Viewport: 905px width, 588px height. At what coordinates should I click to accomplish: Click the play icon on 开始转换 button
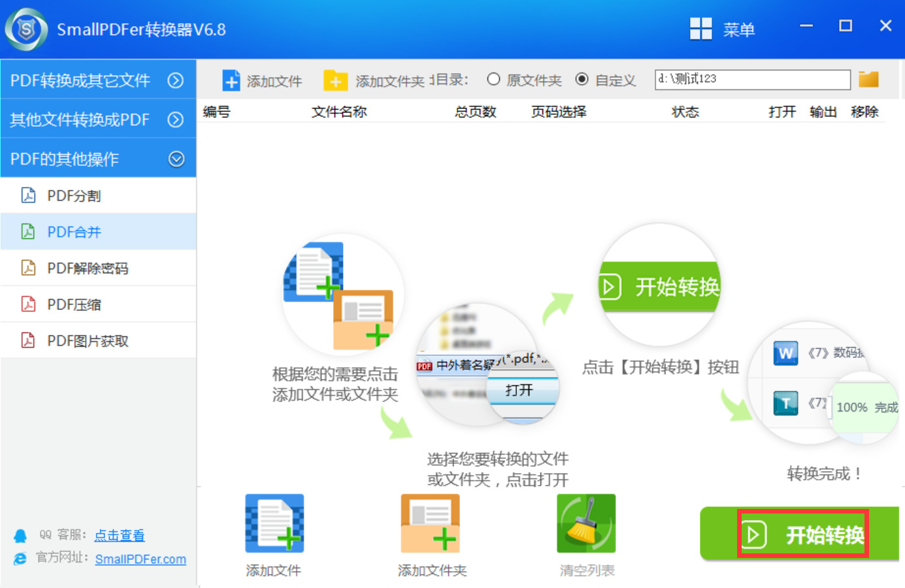pyautogui.click(x=754, y=535)
